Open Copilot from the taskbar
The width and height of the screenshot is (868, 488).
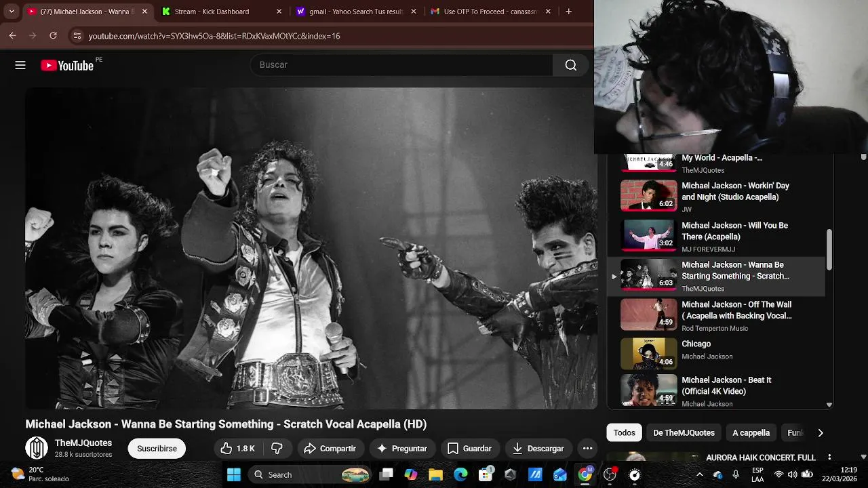(x=411, y=474)
